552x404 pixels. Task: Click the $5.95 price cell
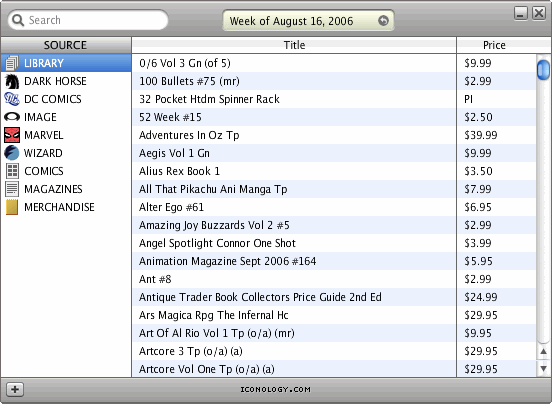pyautogui.click(x=497, y=261)
